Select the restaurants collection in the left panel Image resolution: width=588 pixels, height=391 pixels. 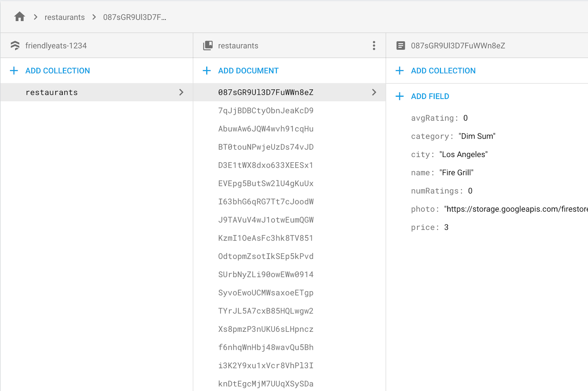point(51,92)
